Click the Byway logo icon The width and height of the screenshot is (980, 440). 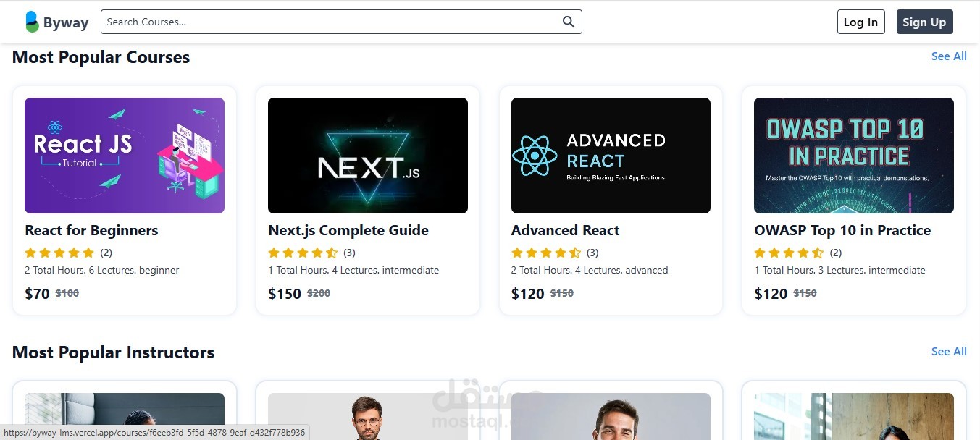[x=32, y=22]
